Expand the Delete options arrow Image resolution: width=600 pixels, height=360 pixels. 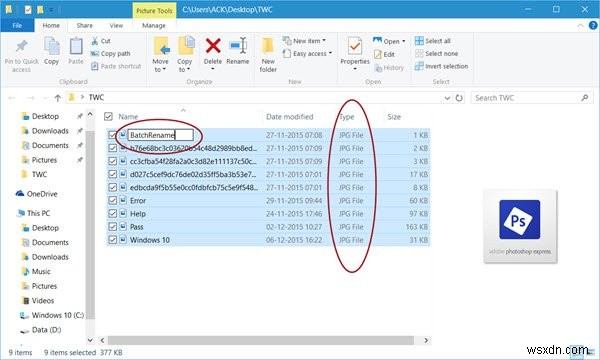213,69
